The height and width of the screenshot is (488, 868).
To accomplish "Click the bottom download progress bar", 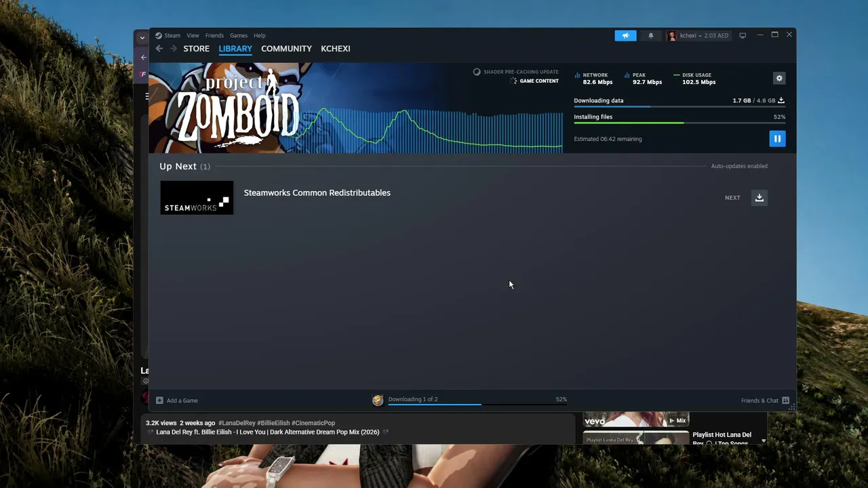I will coord(477,405).
